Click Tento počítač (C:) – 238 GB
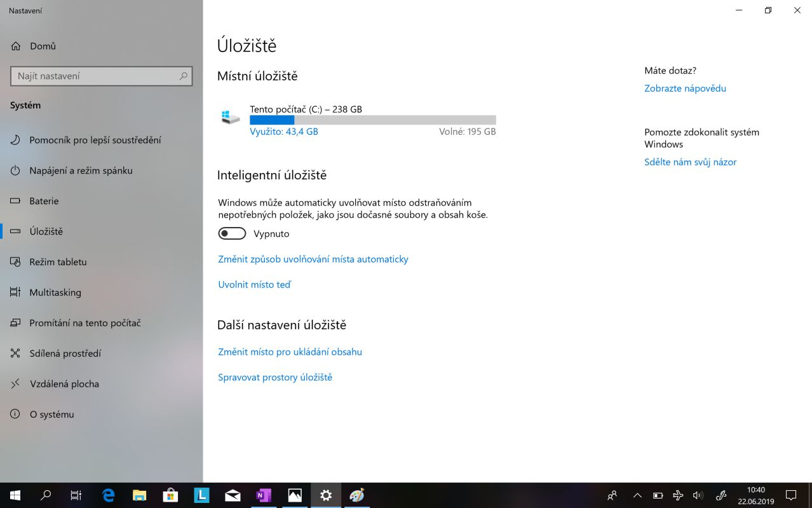 pos(306,109)
